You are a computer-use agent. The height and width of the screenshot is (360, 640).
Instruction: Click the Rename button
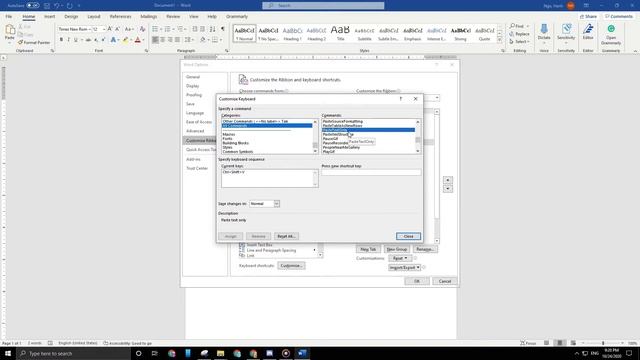424,249
